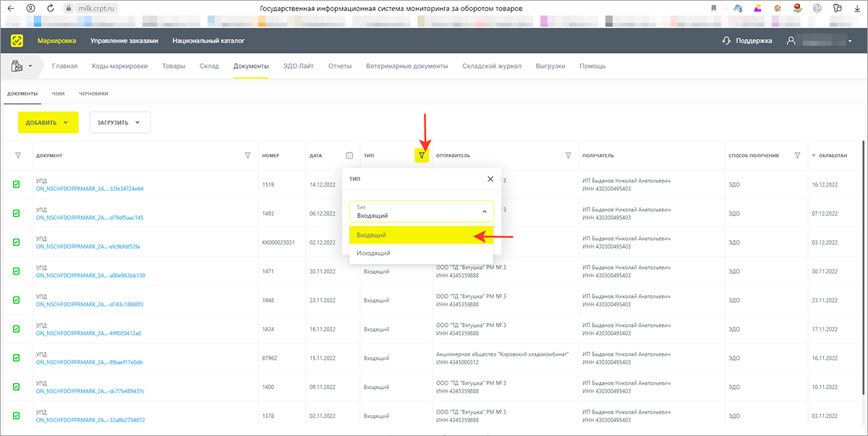Click the cloud extension icon in the browser toolbar
The image size is (868, 436).
coord(737,8)
